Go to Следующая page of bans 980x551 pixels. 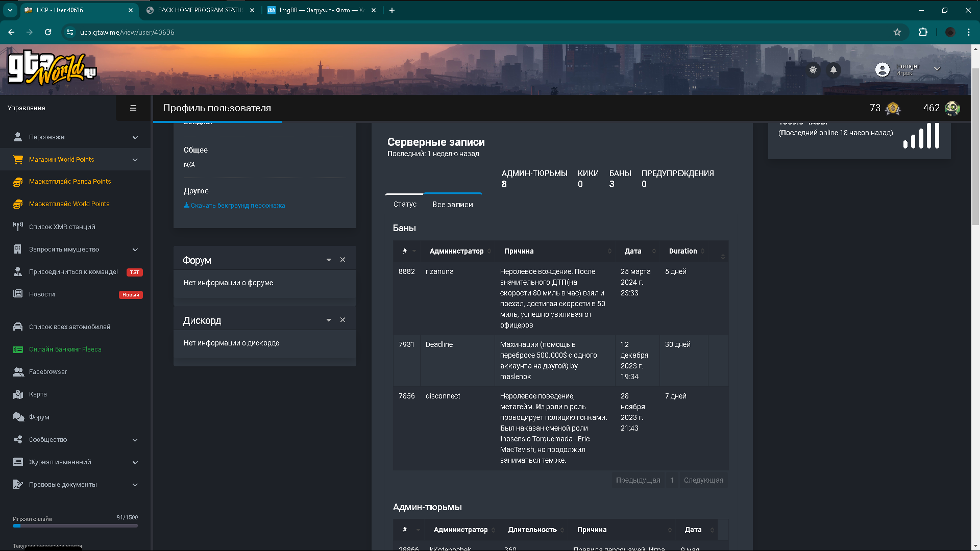(x=704, y=480)
